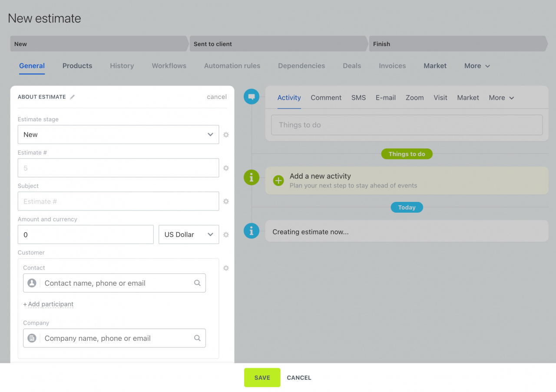Click into the Things to do field
Screen dimensions: 556x392
pyautogui.click(x=407, y=125)
